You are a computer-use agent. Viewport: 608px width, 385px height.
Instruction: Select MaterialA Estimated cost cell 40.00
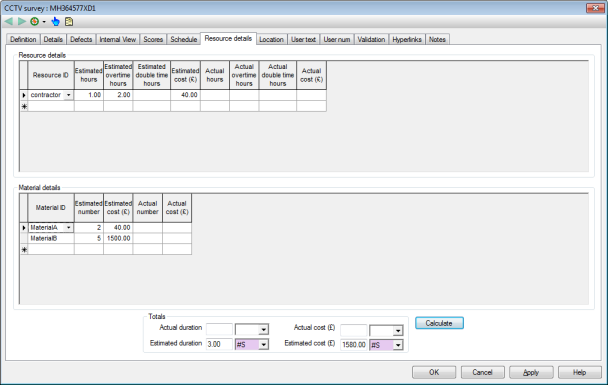click(x=118, y=228)
